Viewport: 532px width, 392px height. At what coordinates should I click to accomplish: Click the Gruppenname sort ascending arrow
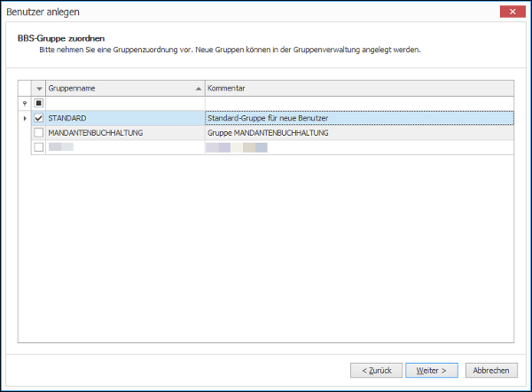(x=199, y=89)
